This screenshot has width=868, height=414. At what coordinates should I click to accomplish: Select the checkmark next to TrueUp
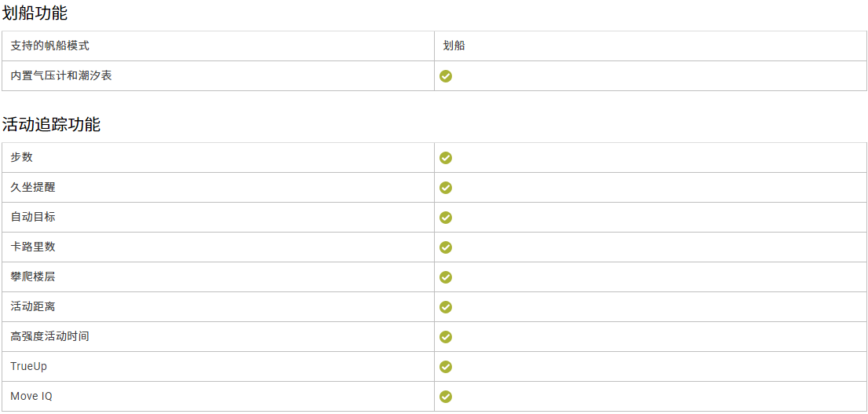pyautogui.click(x=446, y=367)
